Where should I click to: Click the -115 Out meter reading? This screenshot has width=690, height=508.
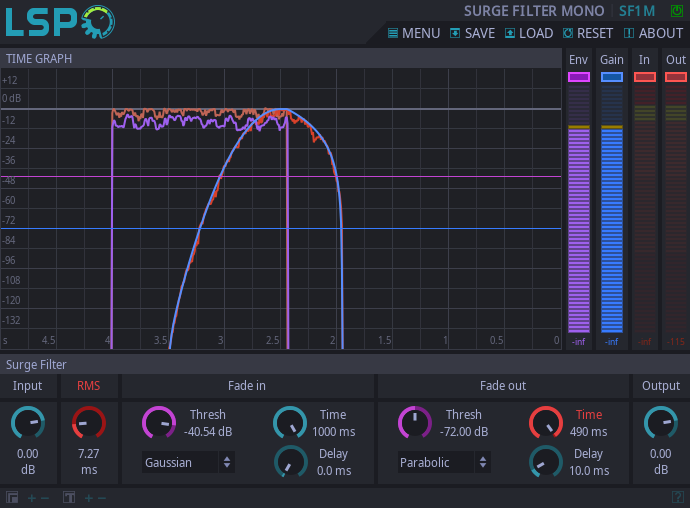coord(675,342)
